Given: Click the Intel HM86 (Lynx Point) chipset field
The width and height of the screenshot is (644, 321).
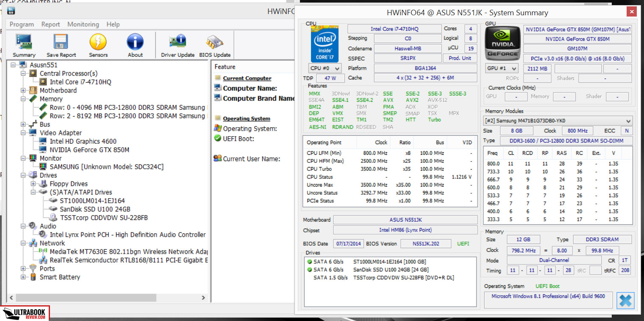Looking at the screenshot, I should [x=405, y=230].
